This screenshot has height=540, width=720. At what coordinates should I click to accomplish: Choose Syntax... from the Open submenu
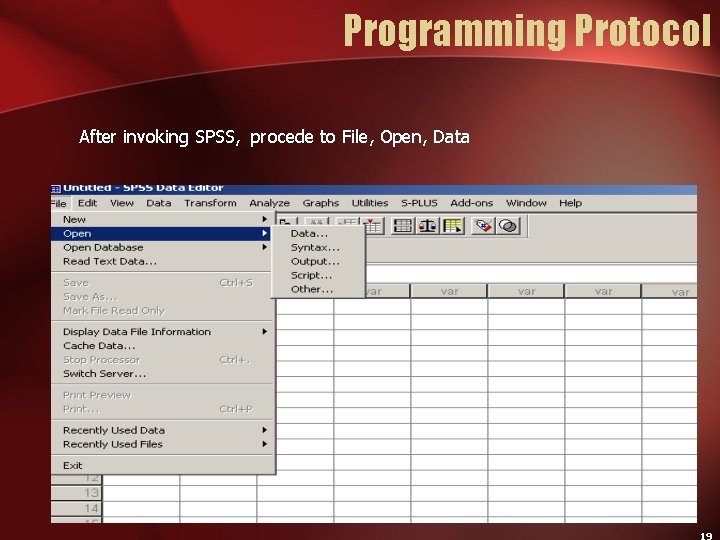(x=318, y=248)
